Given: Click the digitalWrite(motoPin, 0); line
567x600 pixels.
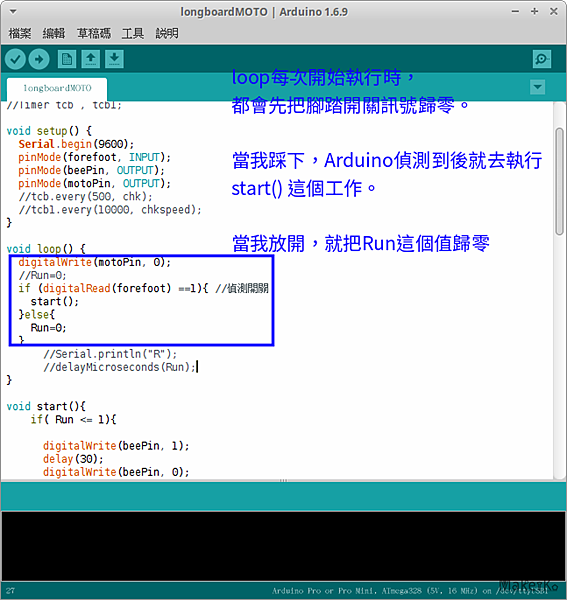Looking at the screenshot, I should pos(94,262).
